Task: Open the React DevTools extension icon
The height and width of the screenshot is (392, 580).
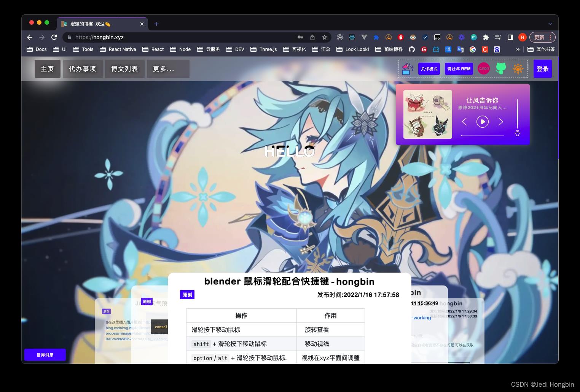Action: 352,37
